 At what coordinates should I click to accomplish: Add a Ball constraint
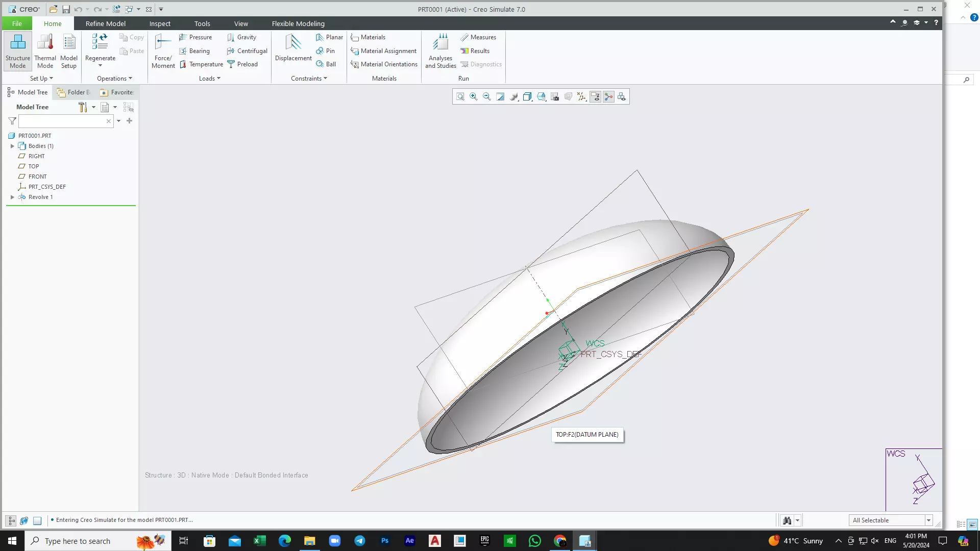click(326, 64)
